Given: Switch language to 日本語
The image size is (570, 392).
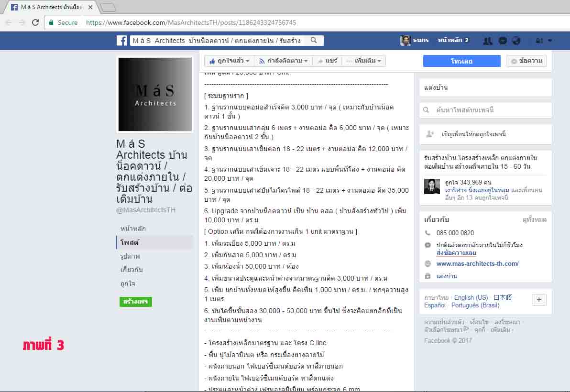Looking at the screenshot, I should tap(503, 297).
